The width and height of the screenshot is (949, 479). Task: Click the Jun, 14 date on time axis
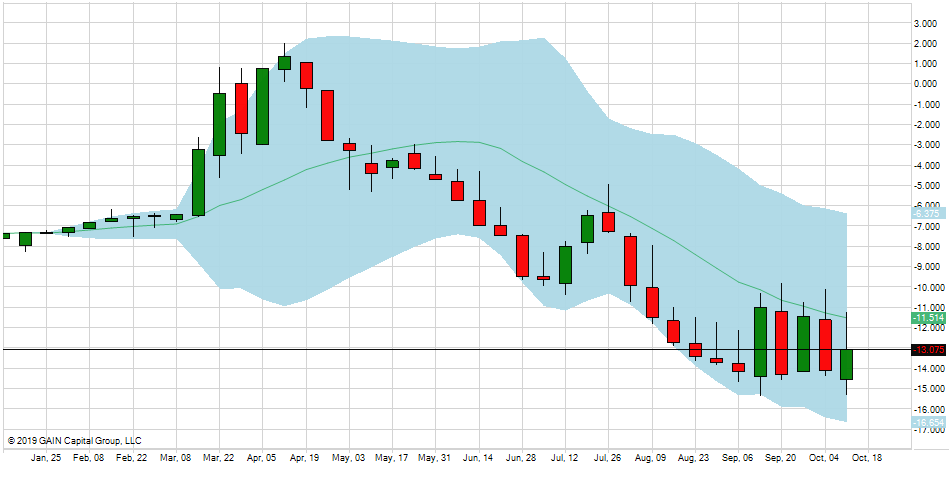coord(476,458)
